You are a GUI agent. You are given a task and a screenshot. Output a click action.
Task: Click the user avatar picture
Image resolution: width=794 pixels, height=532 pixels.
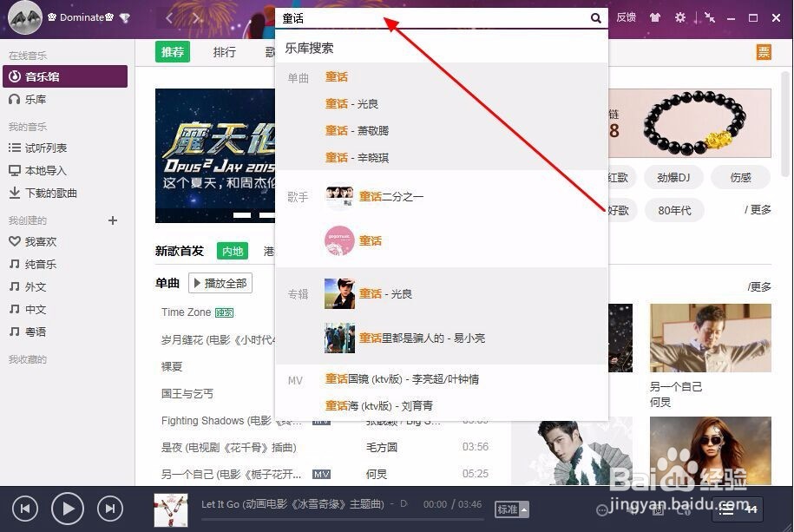[x=25, y=17]
